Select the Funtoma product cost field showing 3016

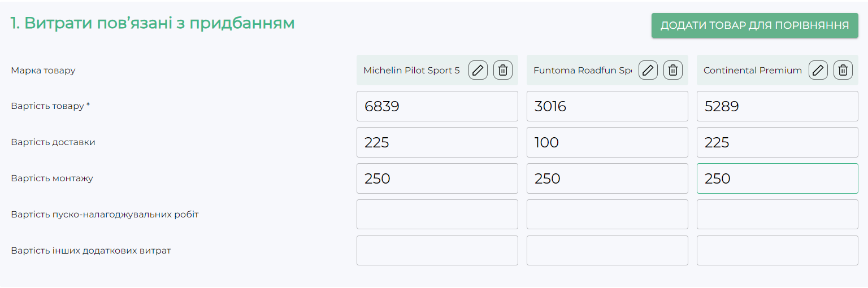coord(607,106)
